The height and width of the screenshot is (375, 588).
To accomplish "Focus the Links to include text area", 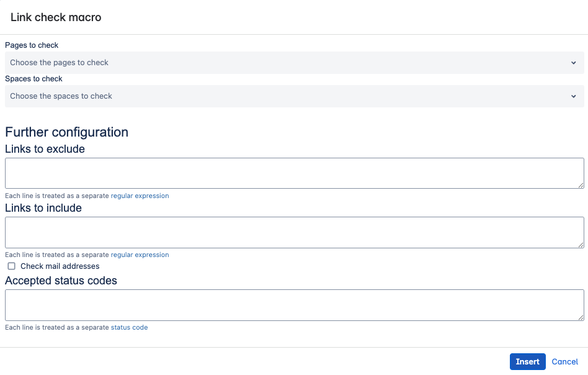I will point(294,232).
